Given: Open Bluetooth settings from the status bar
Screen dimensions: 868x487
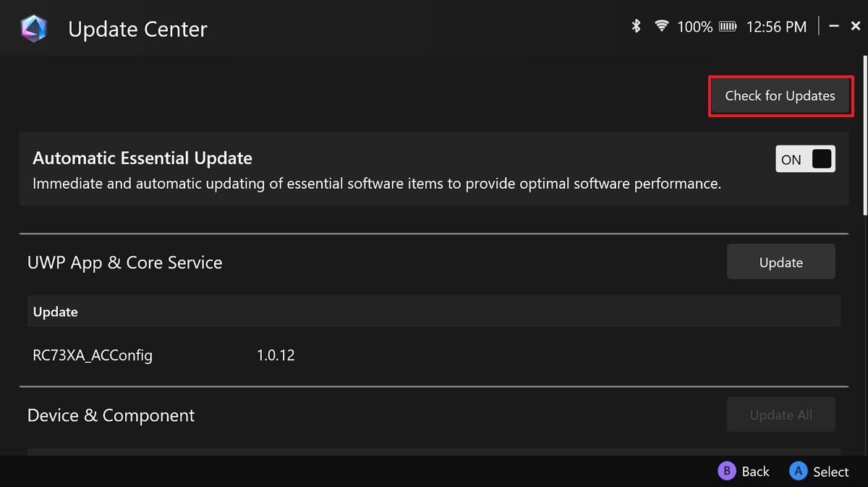Looking at the screenshot, I should point(636,26).
